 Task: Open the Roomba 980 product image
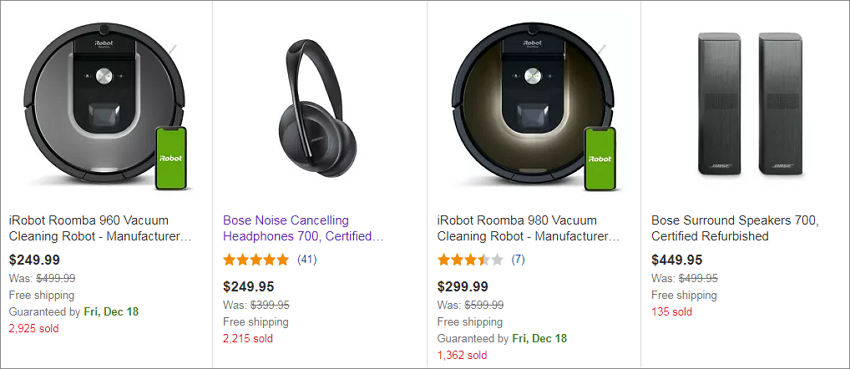533,107
